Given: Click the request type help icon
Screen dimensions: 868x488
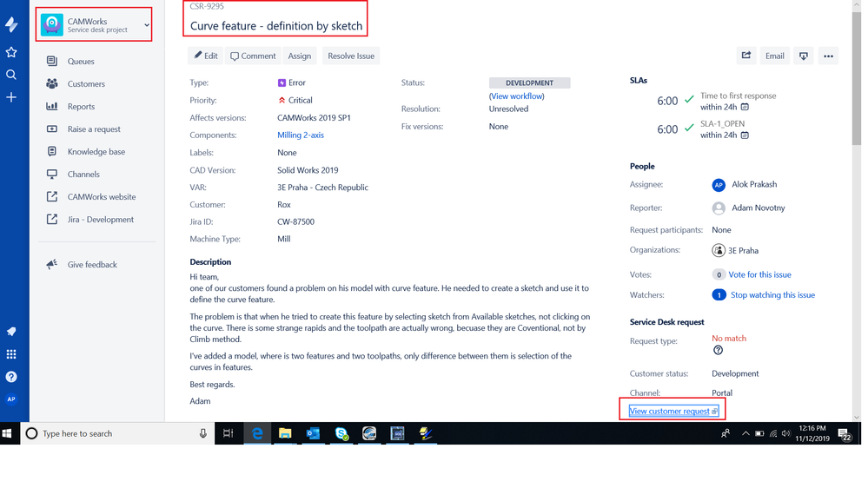Looking at the screenshot, I should tap(718, 350).
